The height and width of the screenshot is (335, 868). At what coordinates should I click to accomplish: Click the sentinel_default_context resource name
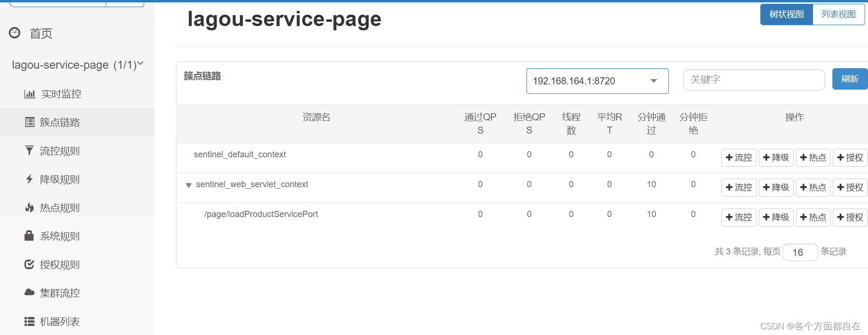point(240,154)
